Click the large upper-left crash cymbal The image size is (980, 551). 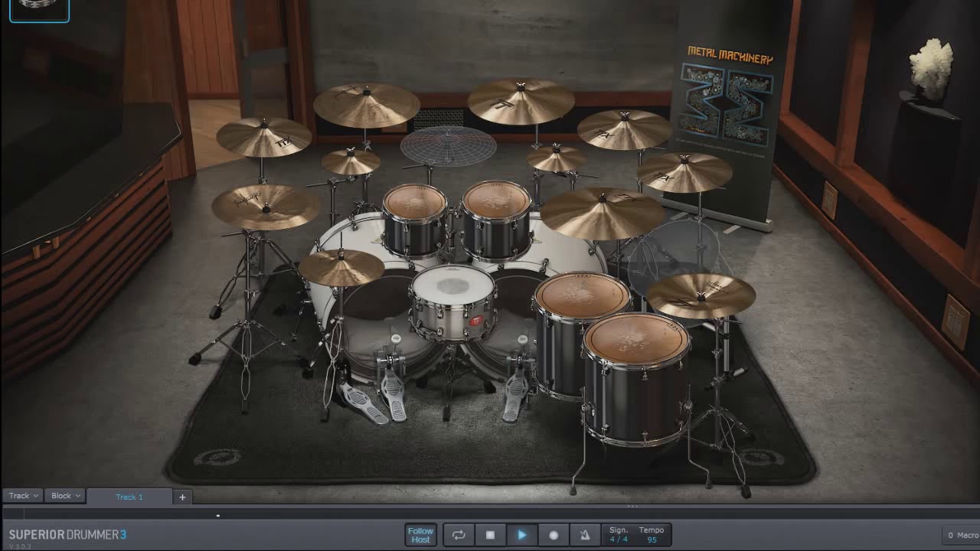(x=366, y=106)
